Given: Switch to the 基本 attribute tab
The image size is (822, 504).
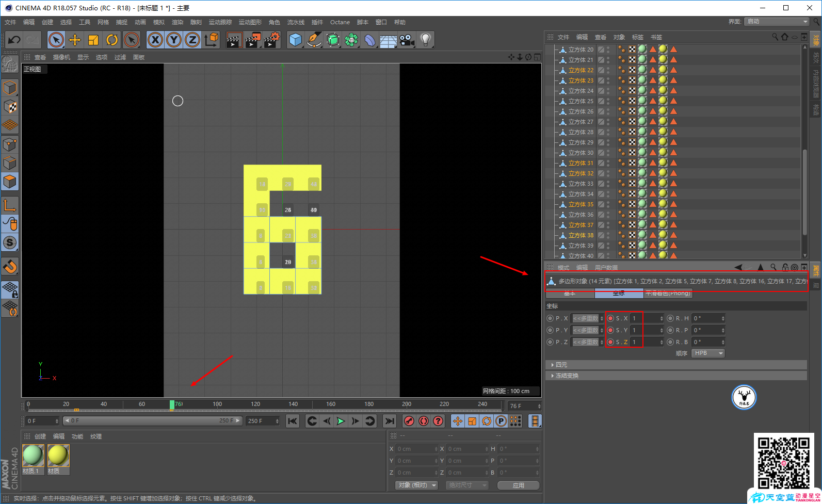Looking at the screenshot, I should pyautogui.click(x=570, y=293).
